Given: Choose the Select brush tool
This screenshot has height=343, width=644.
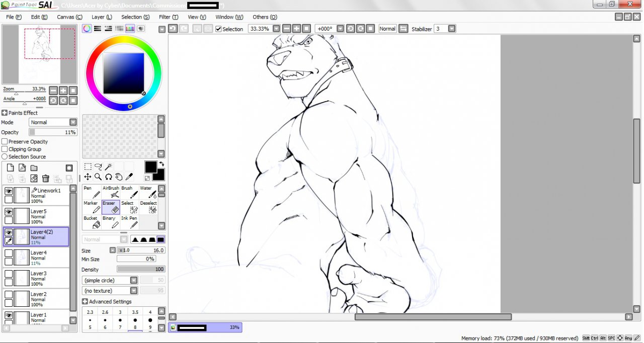Looking at the screenshot, I should tap(129, 207).
